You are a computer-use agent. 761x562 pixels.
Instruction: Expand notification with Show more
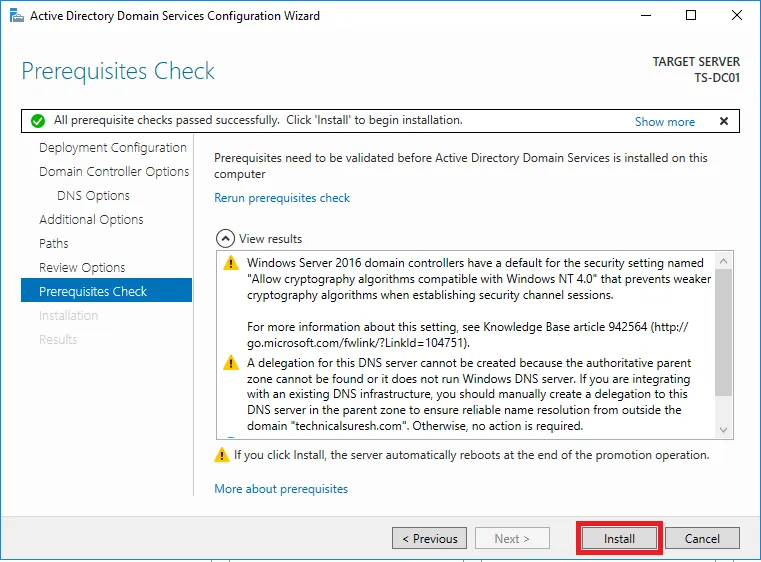[664, 122]
